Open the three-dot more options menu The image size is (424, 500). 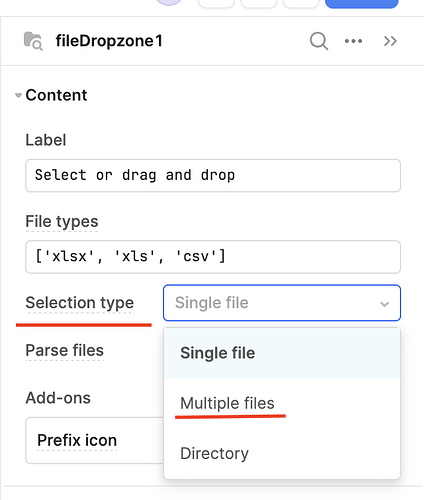tap(353, 41)
